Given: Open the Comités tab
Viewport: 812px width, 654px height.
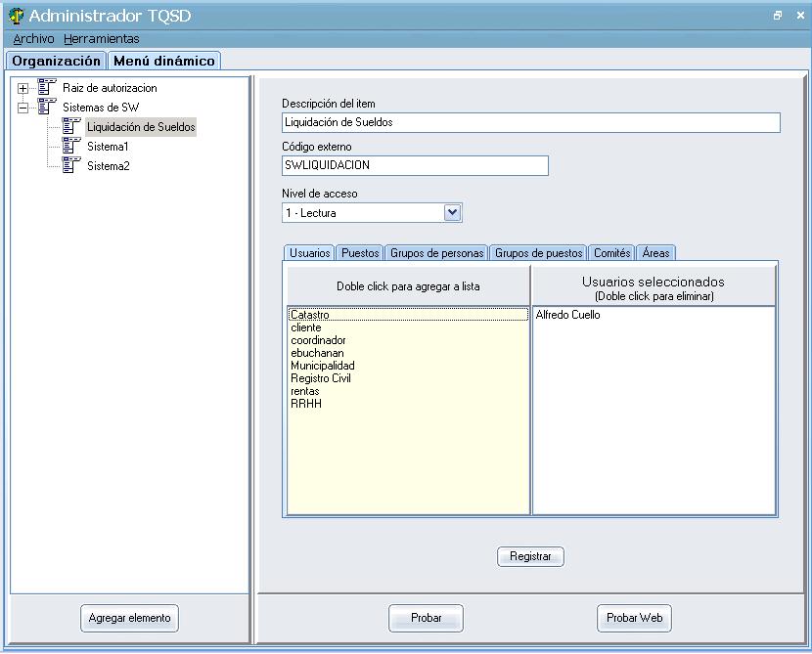Looking at the screenshot, I should pyautogui.click(x=611, y=253).
